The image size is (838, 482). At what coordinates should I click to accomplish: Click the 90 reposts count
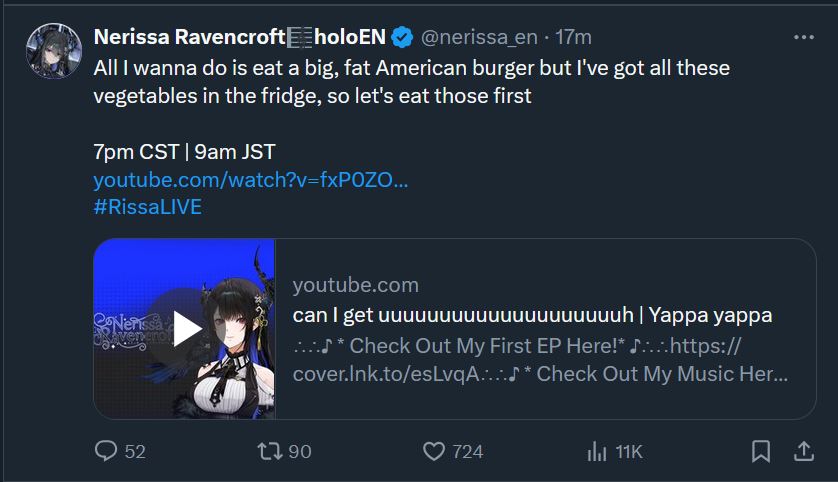pyautogui.click(x=300, y=452)
